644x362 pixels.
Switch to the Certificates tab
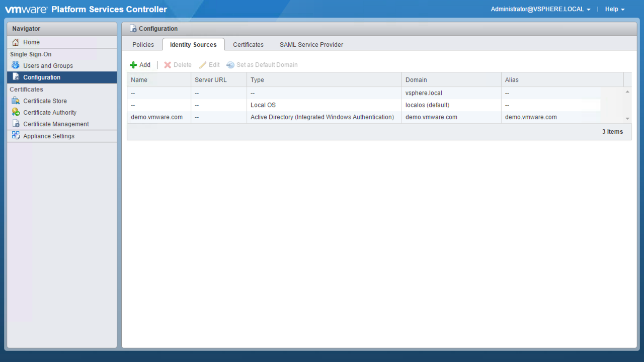pyautogui.click(x=248, y=45)
